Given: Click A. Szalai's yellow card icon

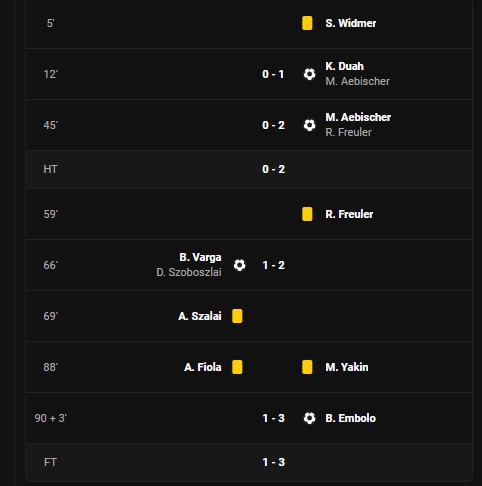Looking at the screenshot, I should 237,316.
